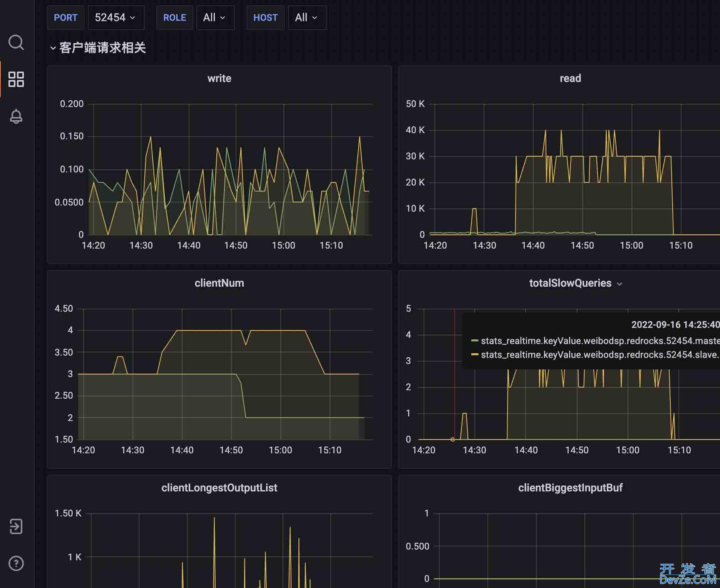720x588 pixels.
Task: Click the write panel title
Action: pyautogui.click(x=219, y=79)
